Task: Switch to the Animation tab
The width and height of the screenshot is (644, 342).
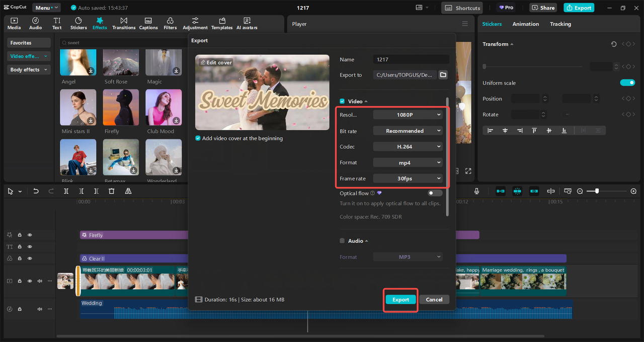Action: click(x=525, y=24)
